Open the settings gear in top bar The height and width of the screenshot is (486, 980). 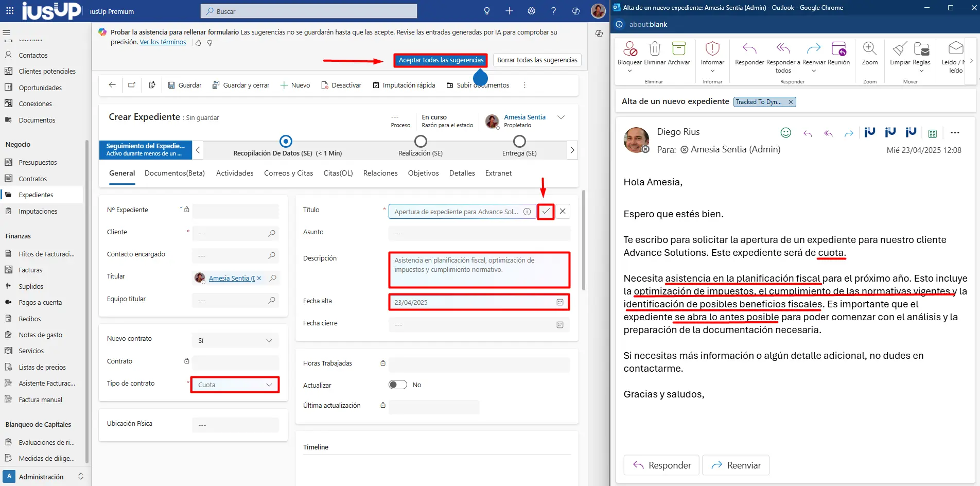(x=531, y=11)
